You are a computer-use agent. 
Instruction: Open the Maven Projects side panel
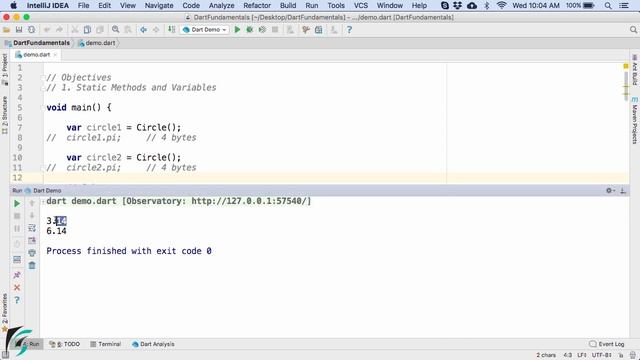coord(635,121)
